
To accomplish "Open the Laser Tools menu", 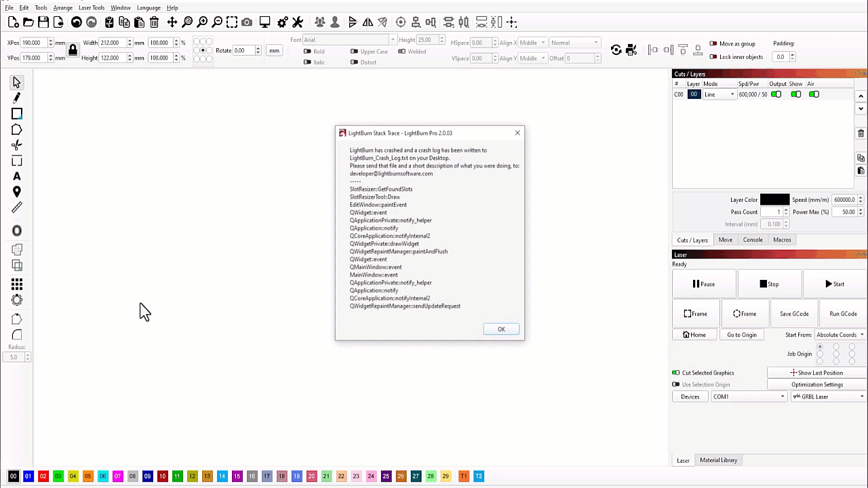I will tap(91, 7).
